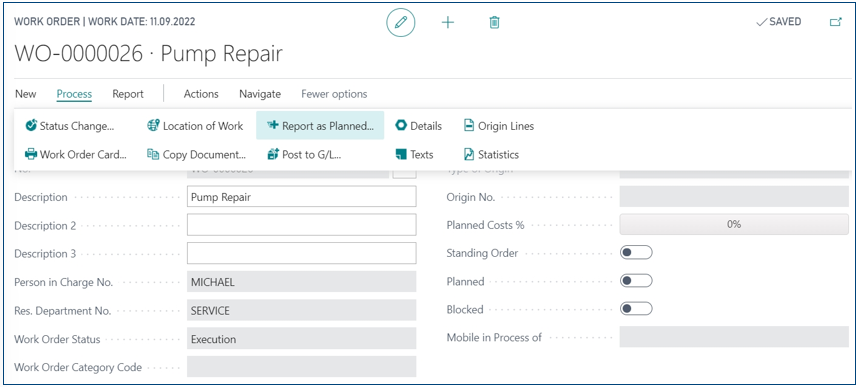
Task: Choose Status Change... action
Action: click(x=70, y=126)
